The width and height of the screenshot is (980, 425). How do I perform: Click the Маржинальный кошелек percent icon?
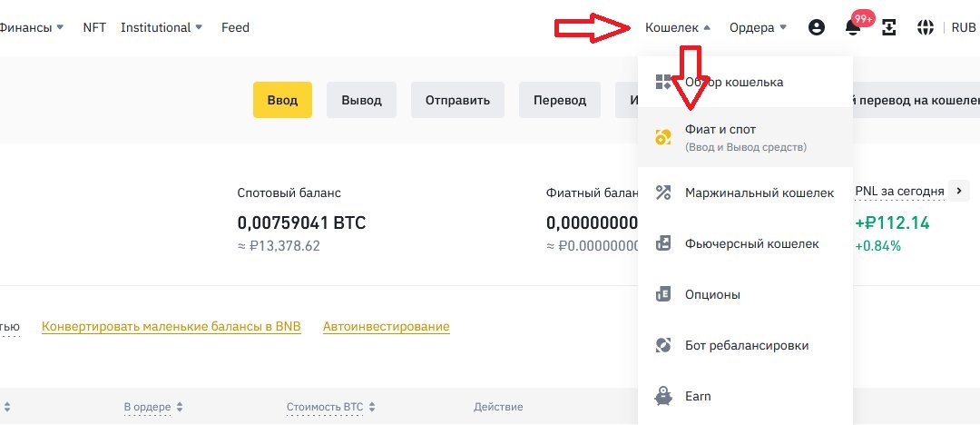tap(663, 193)
